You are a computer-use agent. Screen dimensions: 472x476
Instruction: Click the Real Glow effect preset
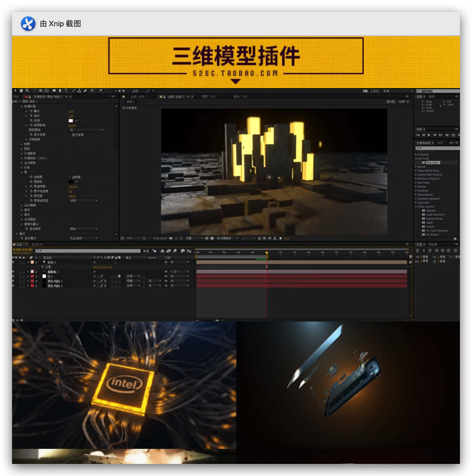(x=433, y=163)
